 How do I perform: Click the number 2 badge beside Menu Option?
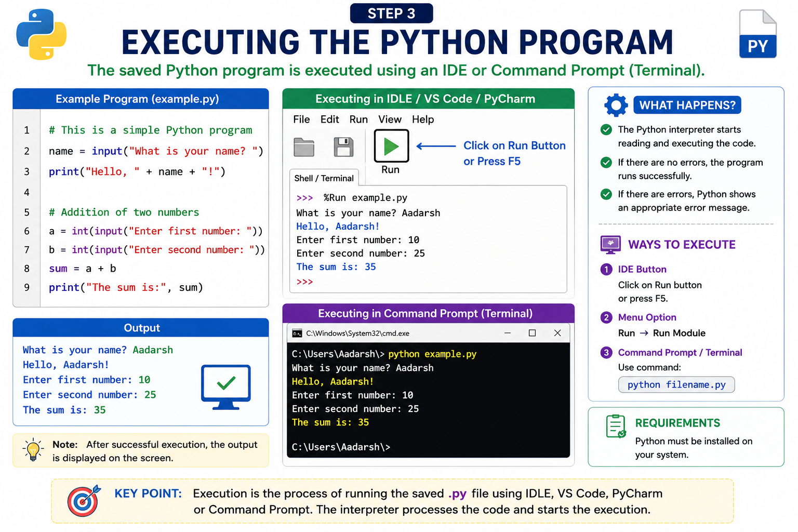(x=606, y=317)
